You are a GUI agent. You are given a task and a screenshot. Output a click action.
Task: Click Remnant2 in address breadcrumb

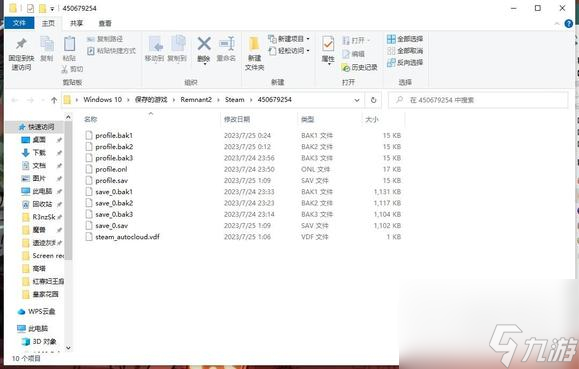click(x=196, y=99)
